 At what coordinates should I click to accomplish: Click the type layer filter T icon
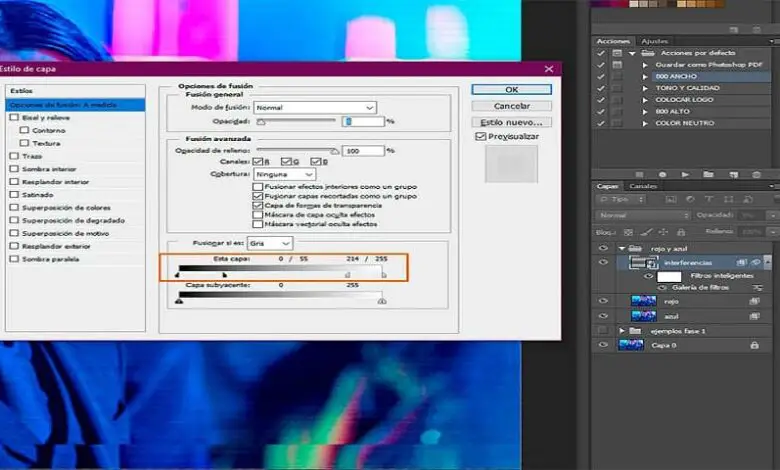(x=709, y=199)
